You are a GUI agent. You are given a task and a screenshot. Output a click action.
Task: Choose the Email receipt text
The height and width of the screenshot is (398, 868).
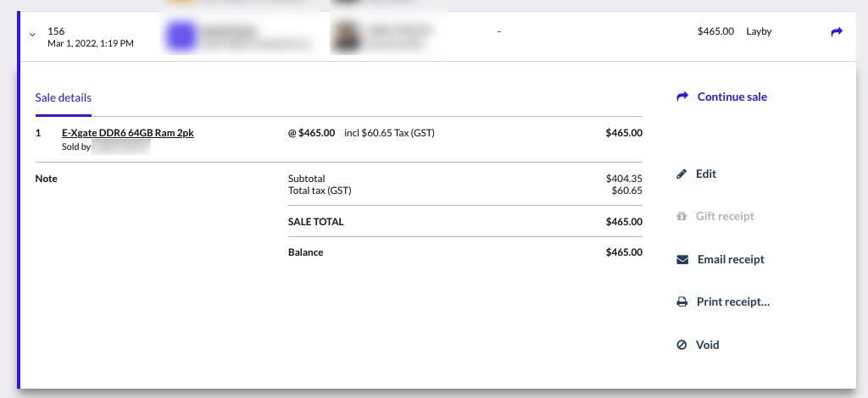[731, 260]
